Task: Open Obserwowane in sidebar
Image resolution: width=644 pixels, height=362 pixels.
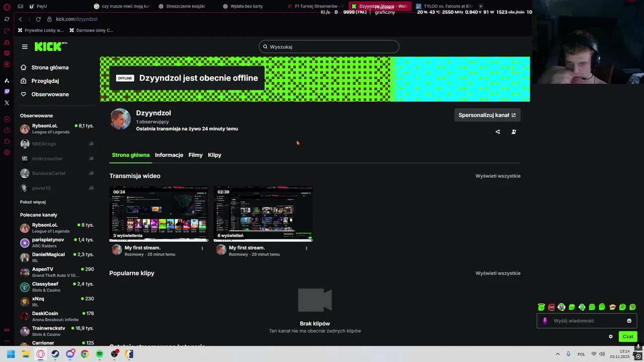Action: click(44, 95)
